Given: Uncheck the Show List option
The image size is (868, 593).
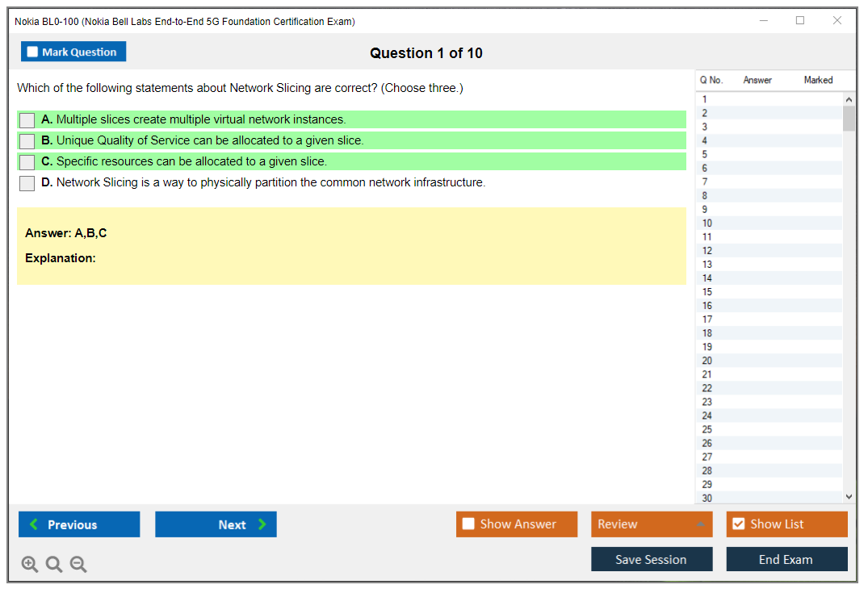Looking at the screenshot, I should click(x=738, y=524).
